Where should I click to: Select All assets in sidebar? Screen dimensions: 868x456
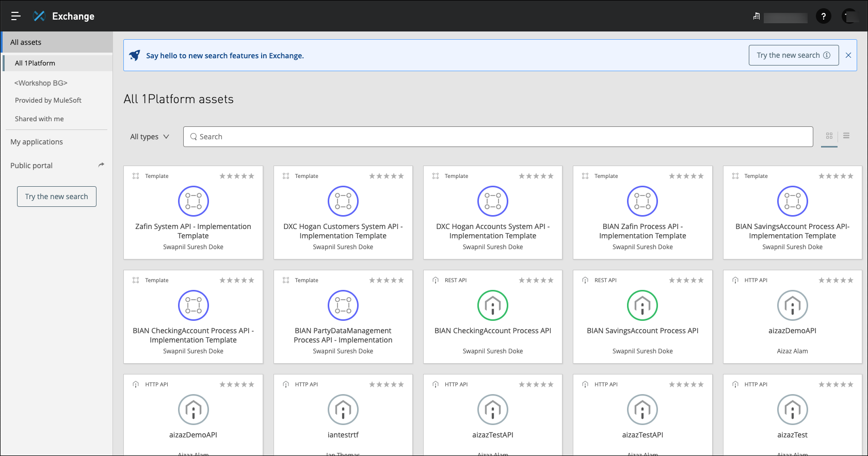tap(26, 42)
